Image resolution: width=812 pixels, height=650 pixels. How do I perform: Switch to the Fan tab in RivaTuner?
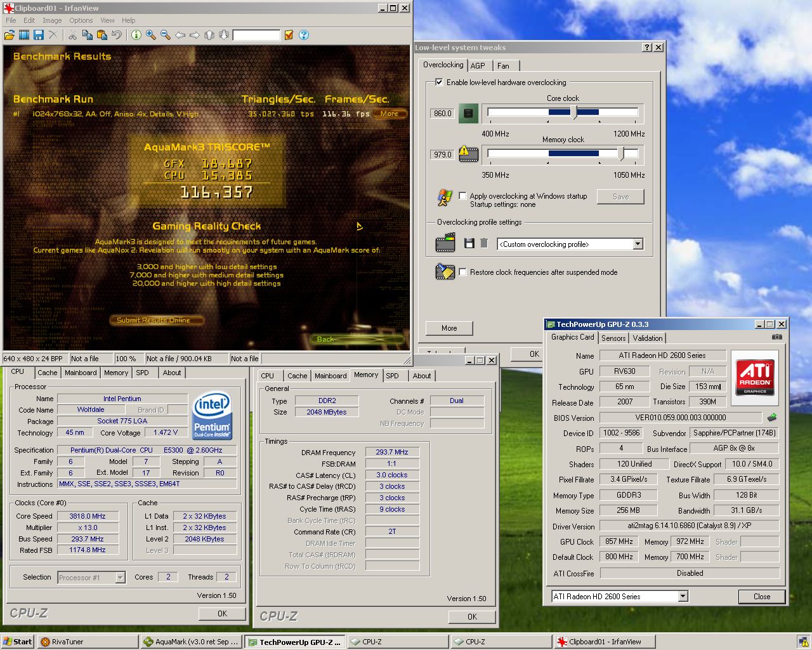coord(503,66)
